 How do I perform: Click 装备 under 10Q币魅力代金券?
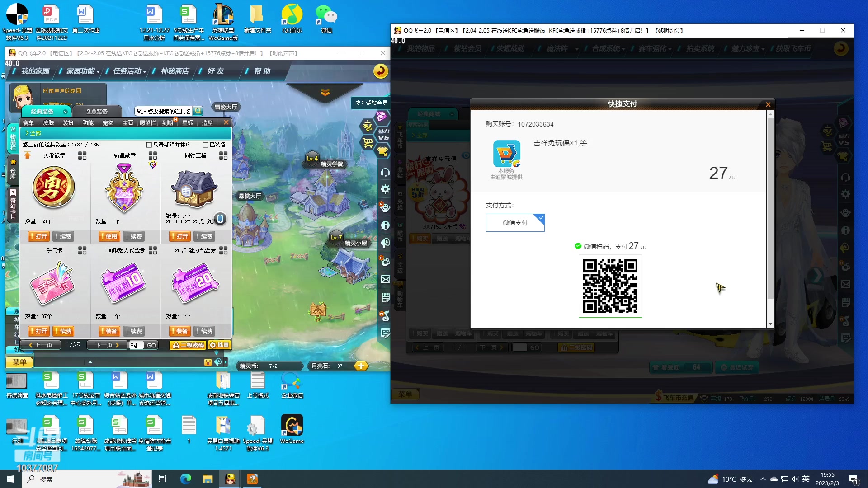[109, 331]
